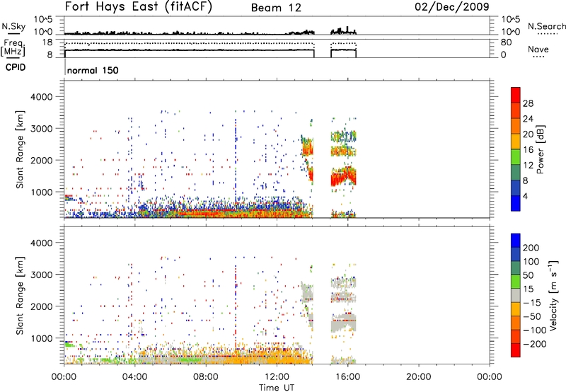Click the 'Slant Range [km]' label of power panel
Image resolution: width=566 pixels, height=392 pixels.
pyautogui.click(x=20, y=149)
